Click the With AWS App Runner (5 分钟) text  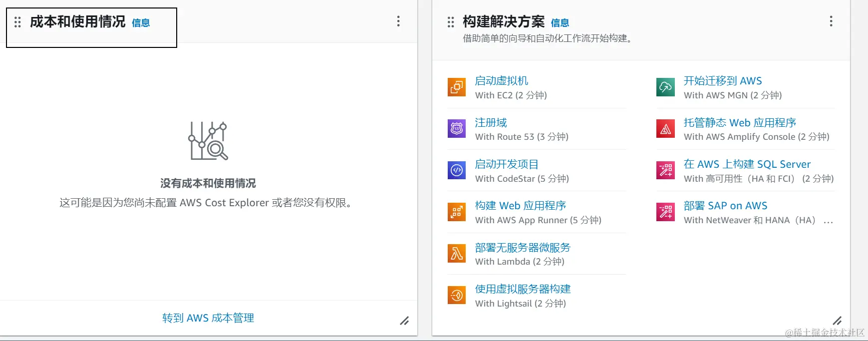[x=538, y=220]
